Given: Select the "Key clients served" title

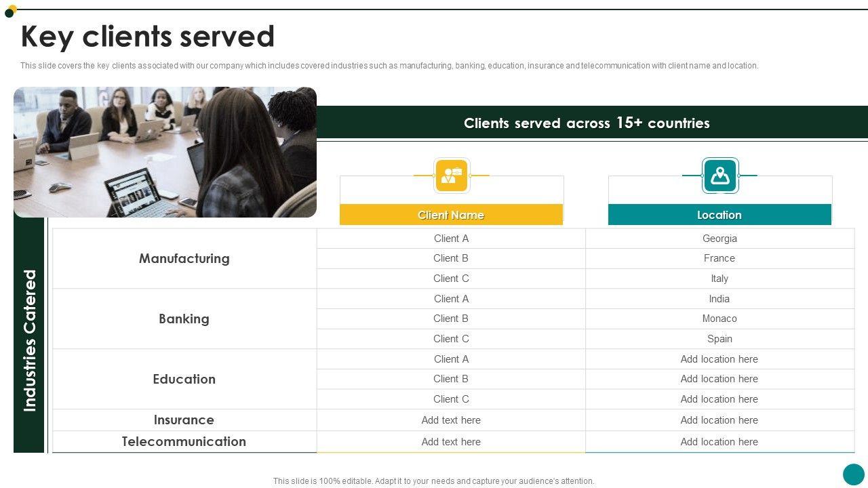Looking at the screenshot, I should click(x=148, y=37).
